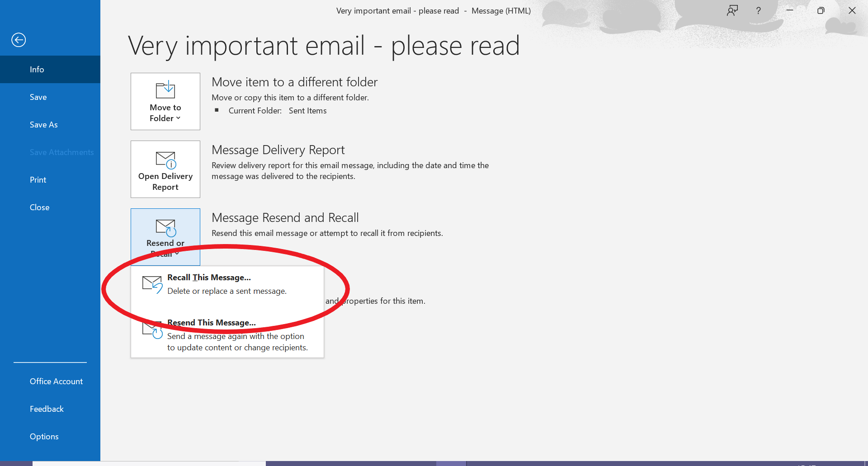The image size is (868, 466).
Task: Open Office Account page
Action: (50, 381)
